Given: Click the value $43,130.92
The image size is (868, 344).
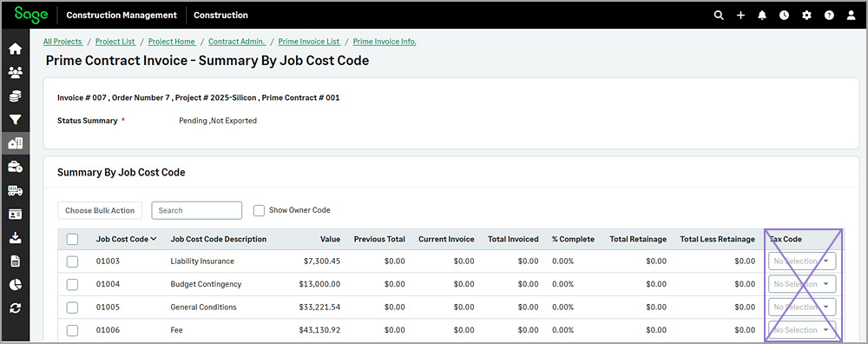Looking at the screenshot, I should (x=320, y=330).
